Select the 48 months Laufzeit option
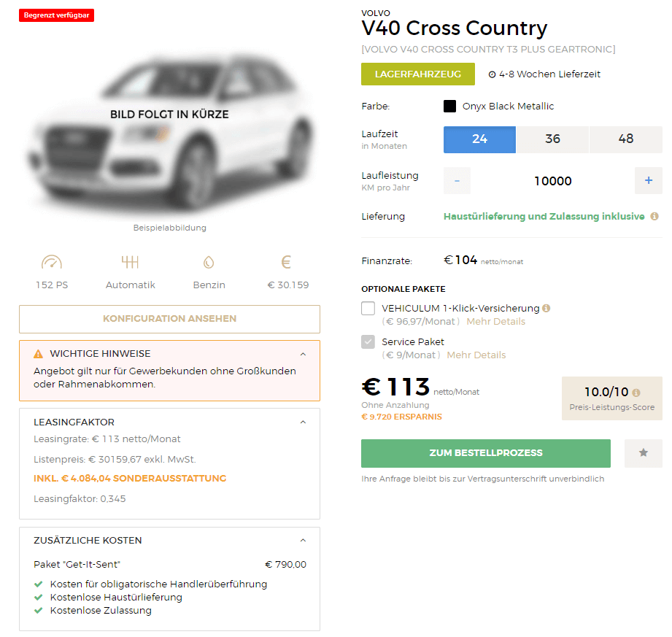672x637 pixels. tap(626, 139)
